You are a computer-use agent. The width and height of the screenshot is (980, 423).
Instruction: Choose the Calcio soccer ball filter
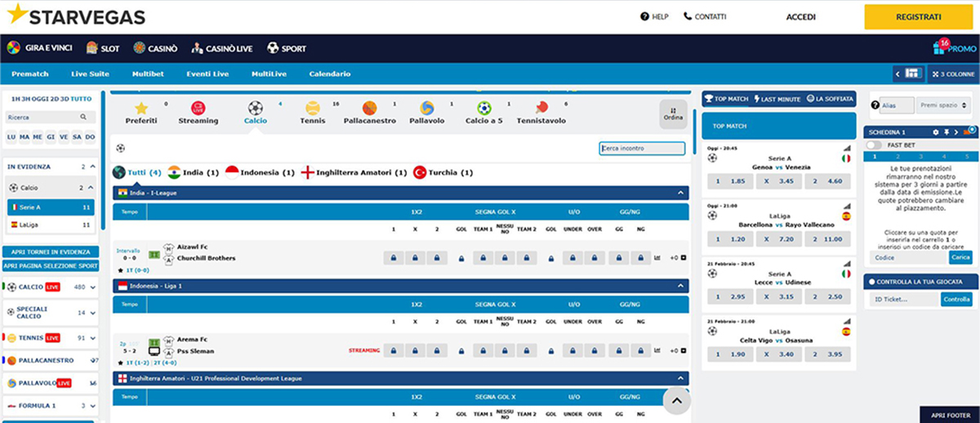255,113
